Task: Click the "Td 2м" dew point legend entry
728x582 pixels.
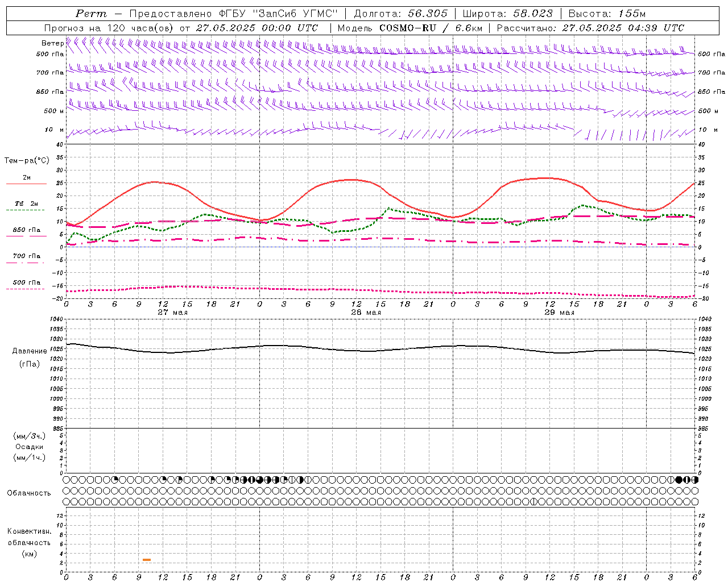Action: (26, 203)
